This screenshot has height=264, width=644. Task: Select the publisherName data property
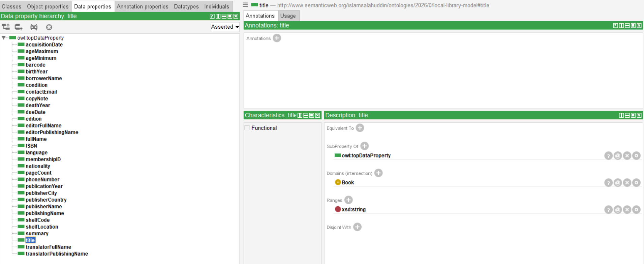pyautogui.click(x=43, y=207)
